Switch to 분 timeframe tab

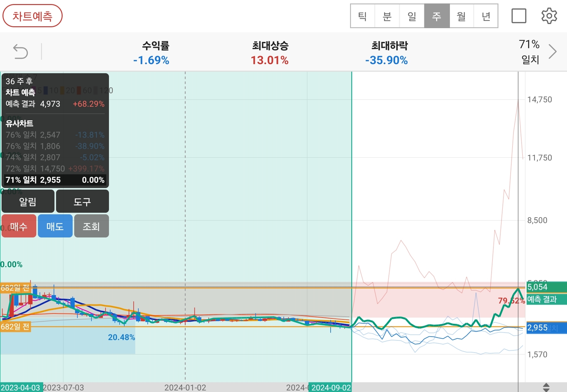coord(387,16)
